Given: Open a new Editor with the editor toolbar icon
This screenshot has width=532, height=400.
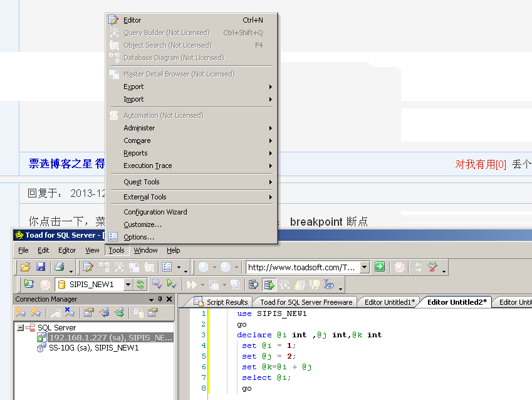Looking at the screenshot, I should [88, 266].
